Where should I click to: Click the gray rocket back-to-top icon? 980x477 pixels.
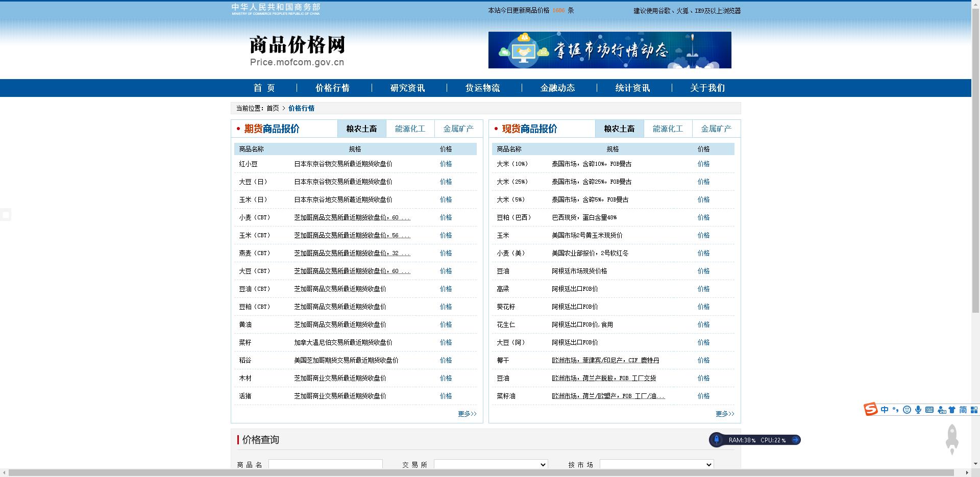952,439
